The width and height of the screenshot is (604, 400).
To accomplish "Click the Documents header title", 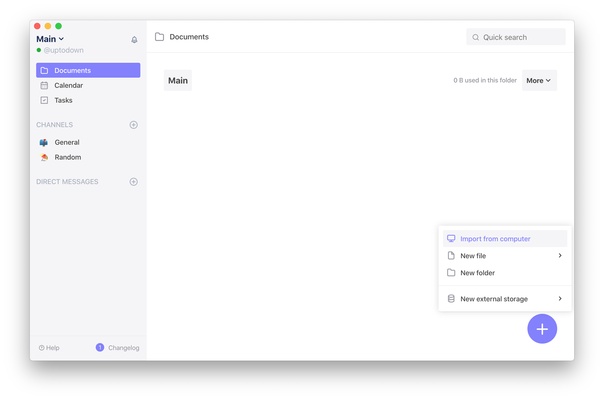I will (189, 37).
